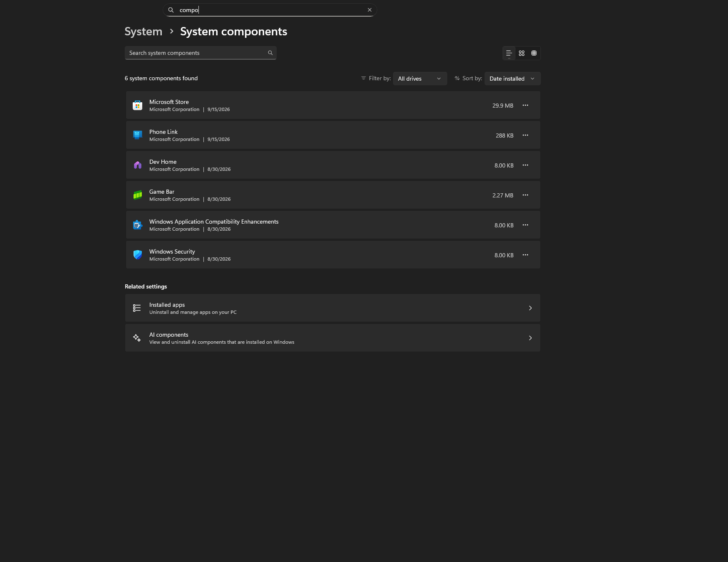Click the Microsoft Store app icon

[138, 106]
